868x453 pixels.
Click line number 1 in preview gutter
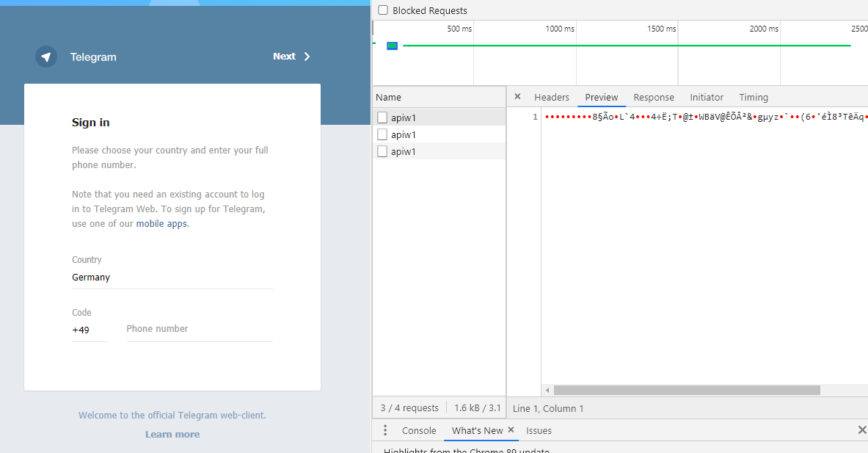click(x=535, y=117)
